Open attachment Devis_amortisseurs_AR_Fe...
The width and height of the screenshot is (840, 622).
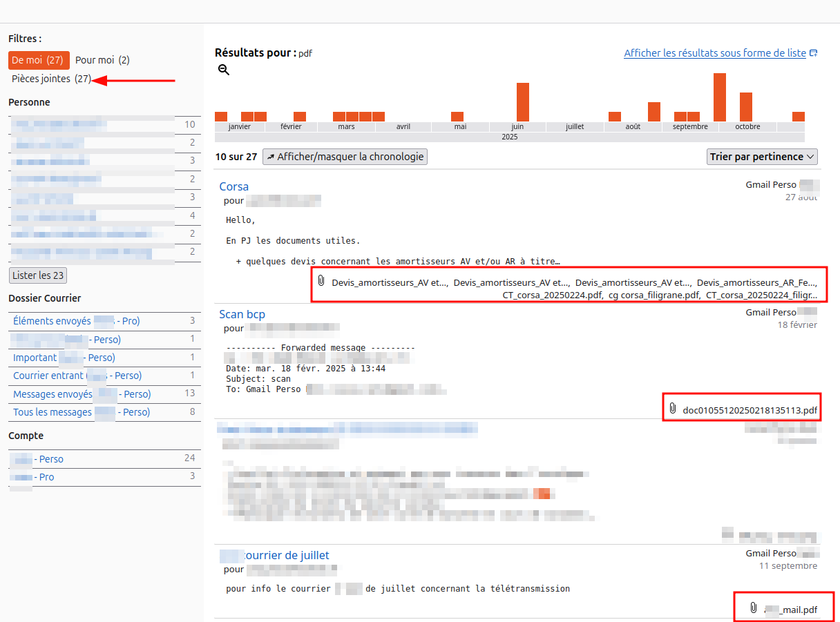tap(757, 282)
